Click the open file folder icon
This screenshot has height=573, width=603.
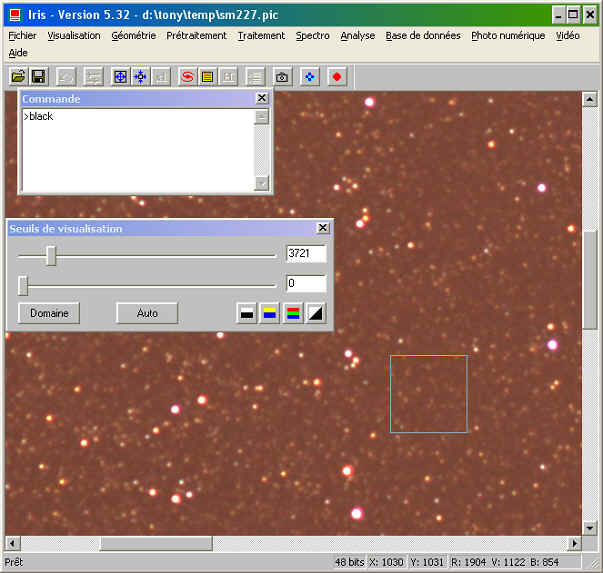click(x=18, y=77)
